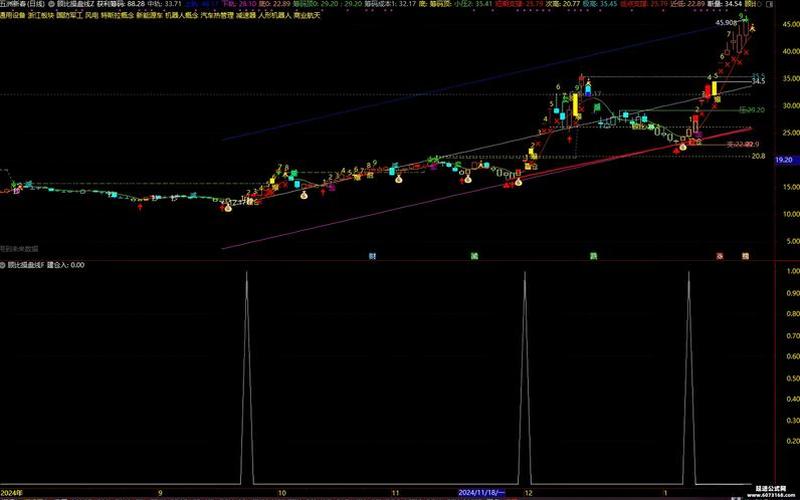This screenshot has height=500, width=800.
Task: Click month 9 label on time axis
Action: (x=160, y=493)
